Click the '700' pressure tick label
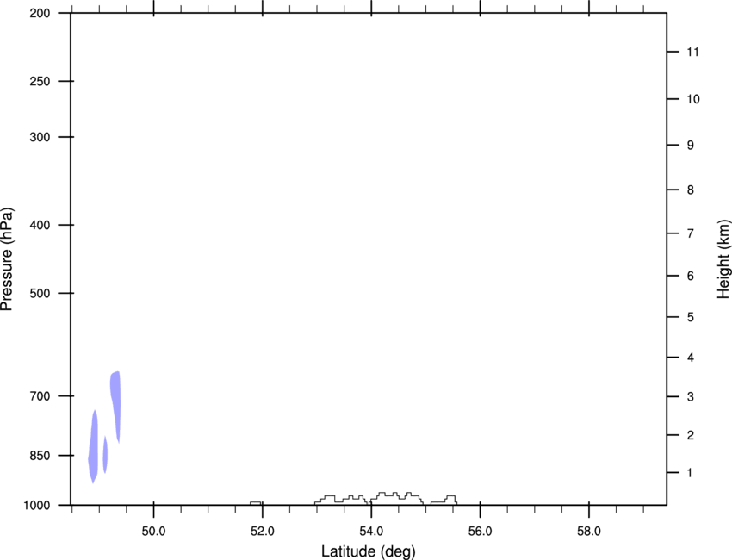Image resolution: width=732 pixels, height=560 pixels. pos(40,396)
